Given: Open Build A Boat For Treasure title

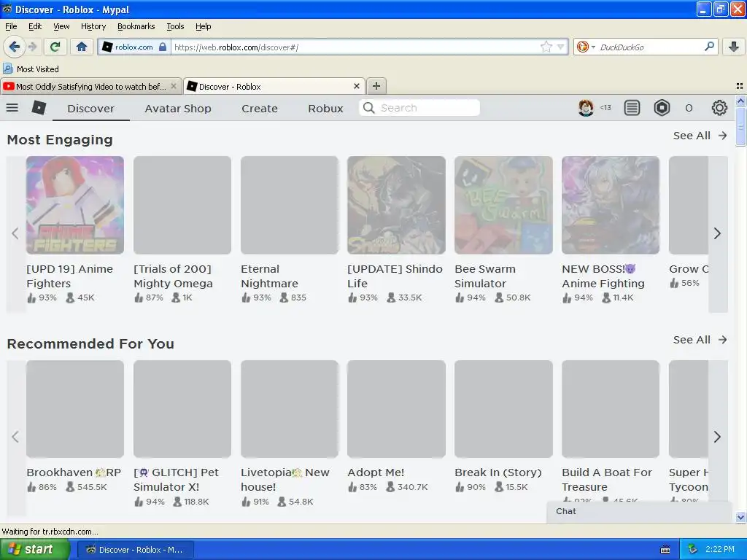Looking at the screenshot, I should click(606, 480).
